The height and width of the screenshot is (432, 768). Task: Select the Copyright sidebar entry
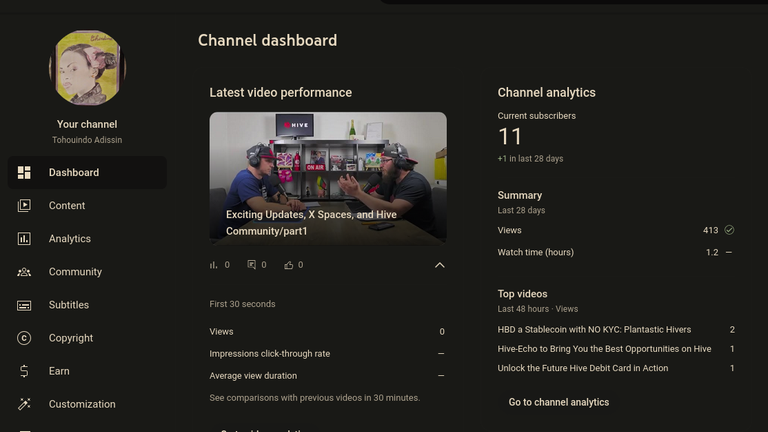point(87,338)
